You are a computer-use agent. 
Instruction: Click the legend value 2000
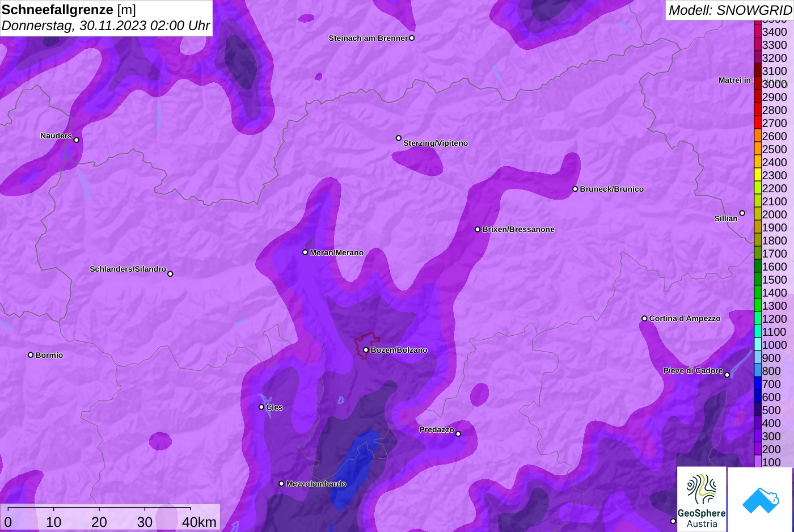(x=775, y=214)
